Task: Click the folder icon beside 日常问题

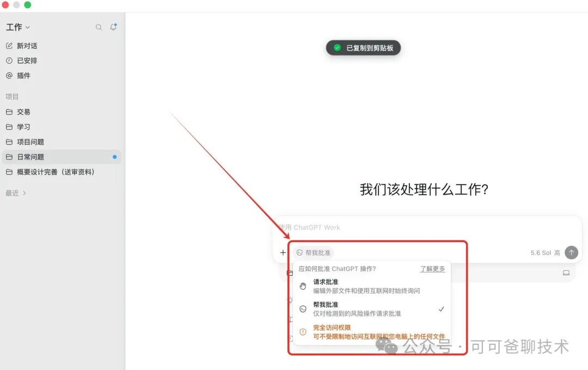Action: tap(9, 157)
